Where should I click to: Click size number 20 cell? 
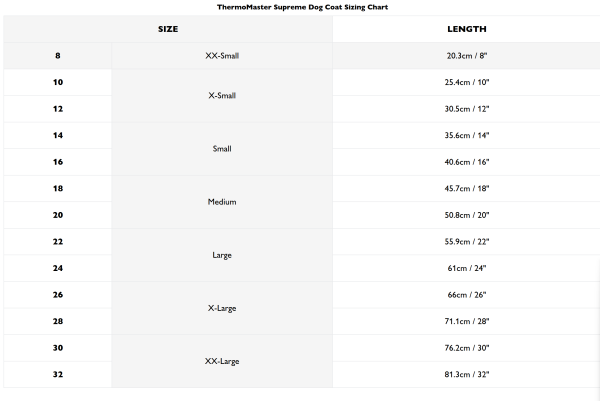point(57,215)
